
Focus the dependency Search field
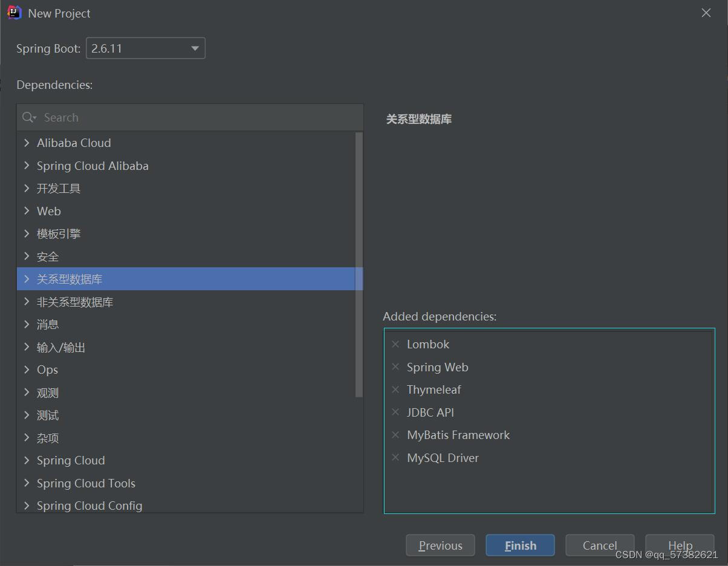click(190, 117)
